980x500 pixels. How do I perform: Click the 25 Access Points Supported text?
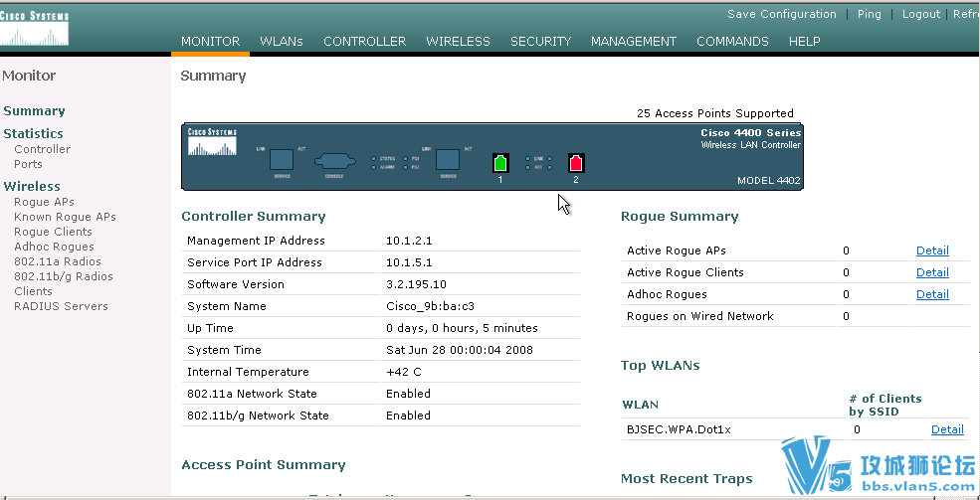pos(715,113)
